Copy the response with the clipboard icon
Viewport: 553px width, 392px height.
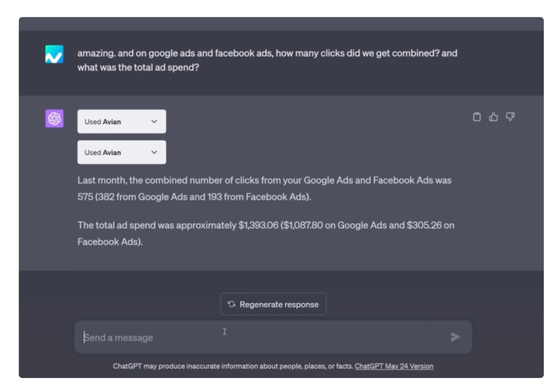click(477, 117)
